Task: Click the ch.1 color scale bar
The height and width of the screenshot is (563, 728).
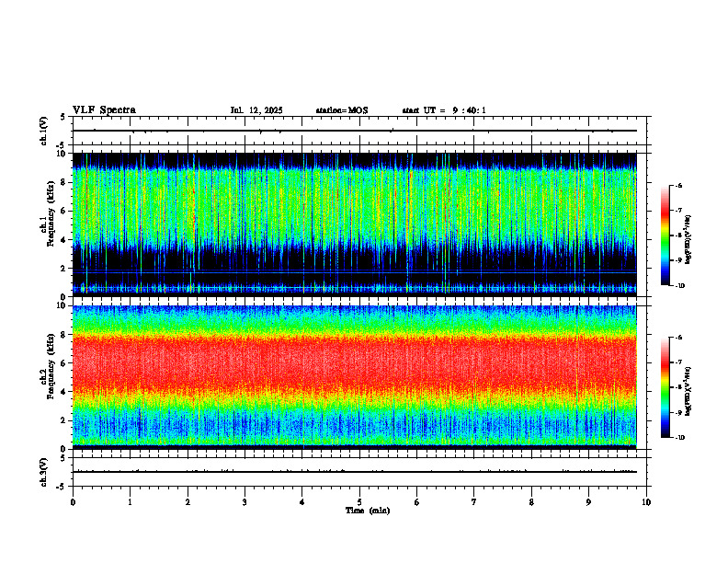Action: 665,236
